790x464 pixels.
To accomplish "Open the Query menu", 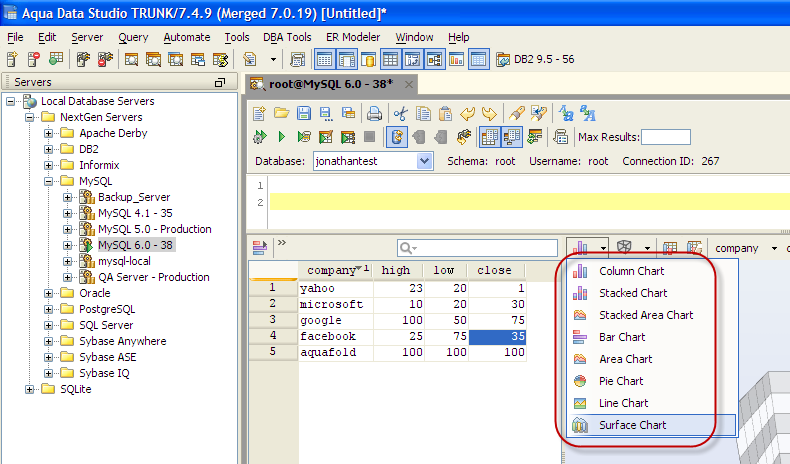I will pyautogui.click(x=133, y=37).
